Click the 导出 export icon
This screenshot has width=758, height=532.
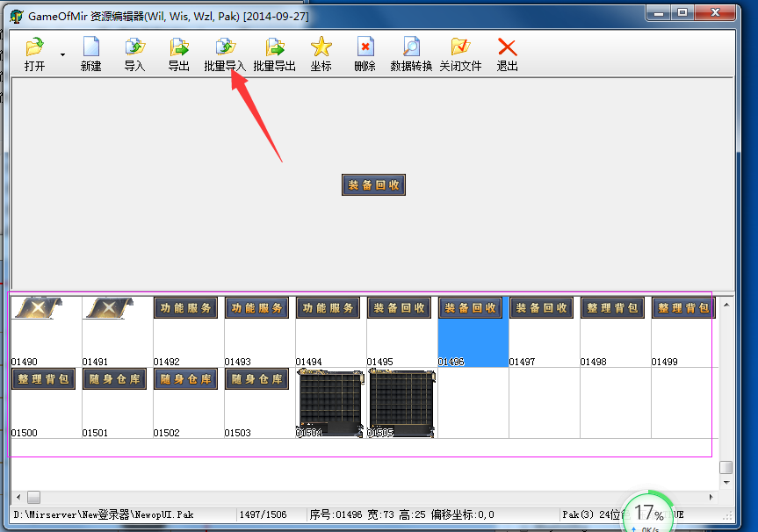tap(178, 47)
